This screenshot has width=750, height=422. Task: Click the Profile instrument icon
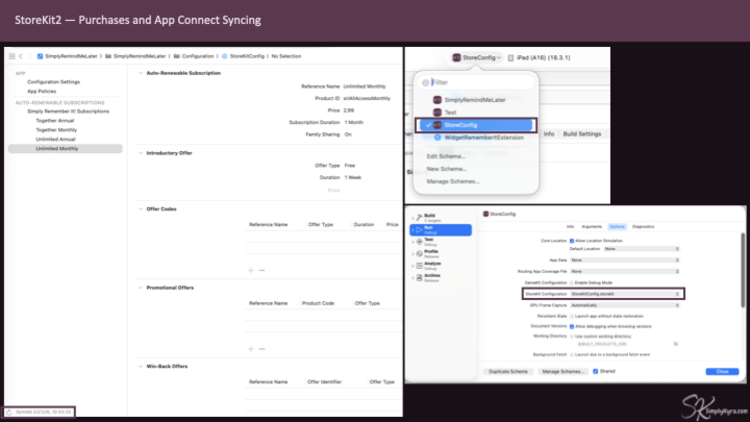tap(419, 254)
